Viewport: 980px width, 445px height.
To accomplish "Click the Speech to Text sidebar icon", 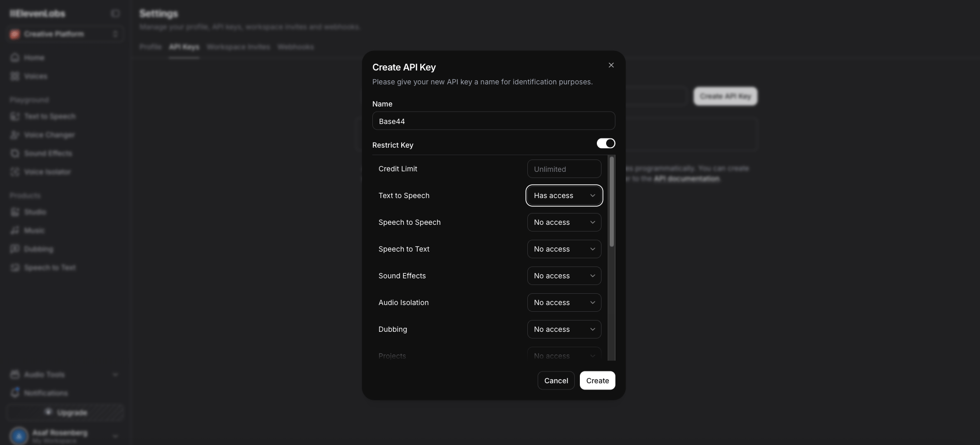I will tap(15, 268).
